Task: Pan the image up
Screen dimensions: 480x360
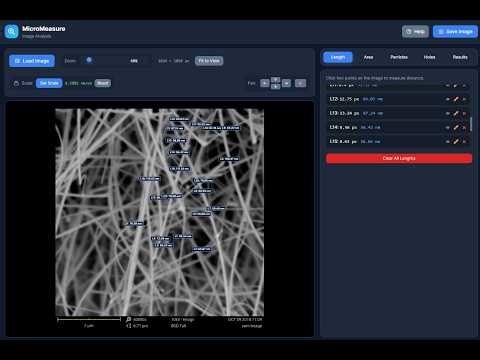Action: tap(275, 80)
